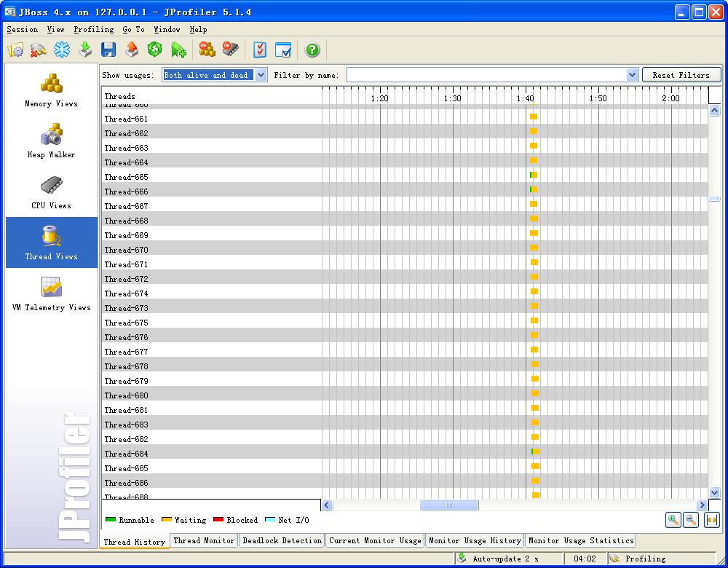Open the Go To menu

pyautogui.click(x=134, y=29)
